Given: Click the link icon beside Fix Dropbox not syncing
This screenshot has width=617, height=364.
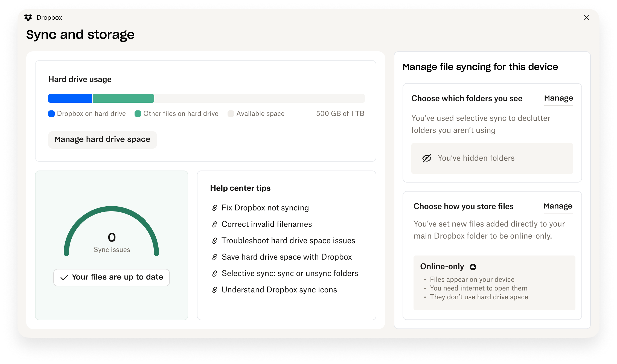Looking at the screenshot, I should (x=215, y=208).
